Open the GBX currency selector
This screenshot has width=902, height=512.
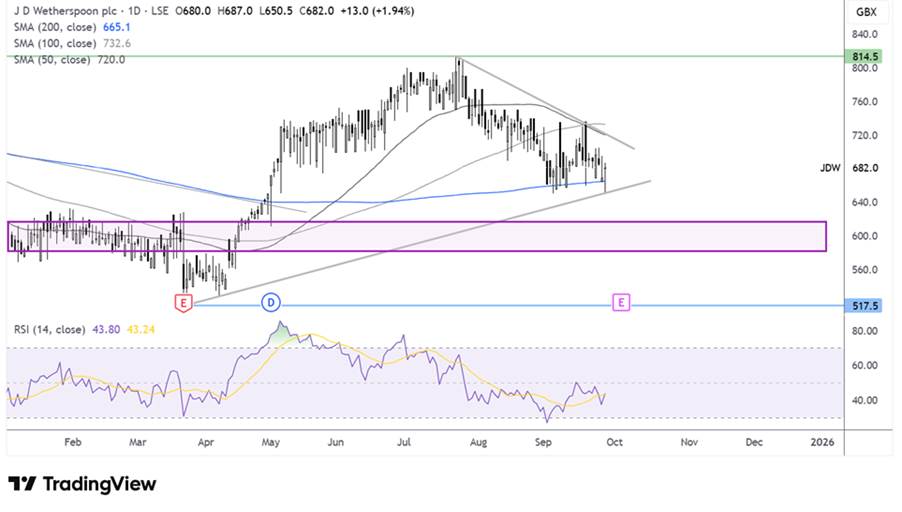pos(866,12)
